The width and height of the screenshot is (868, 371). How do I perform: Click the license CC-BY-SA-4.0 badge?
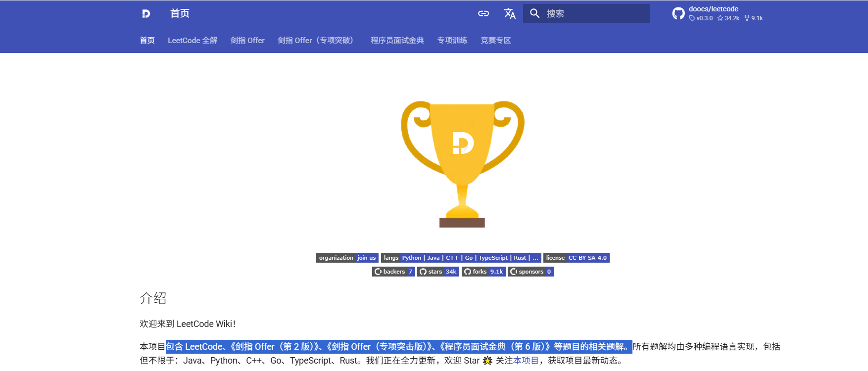pyautogui.click(x=577, y=258)
